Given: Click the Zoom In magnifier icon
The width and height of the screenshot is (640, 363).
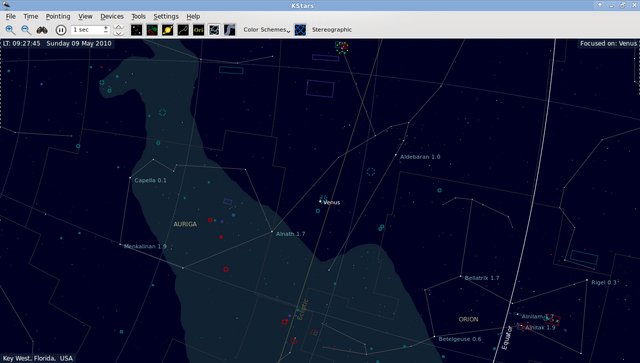Looking at the screenshot, I should (x=10, y=30).
